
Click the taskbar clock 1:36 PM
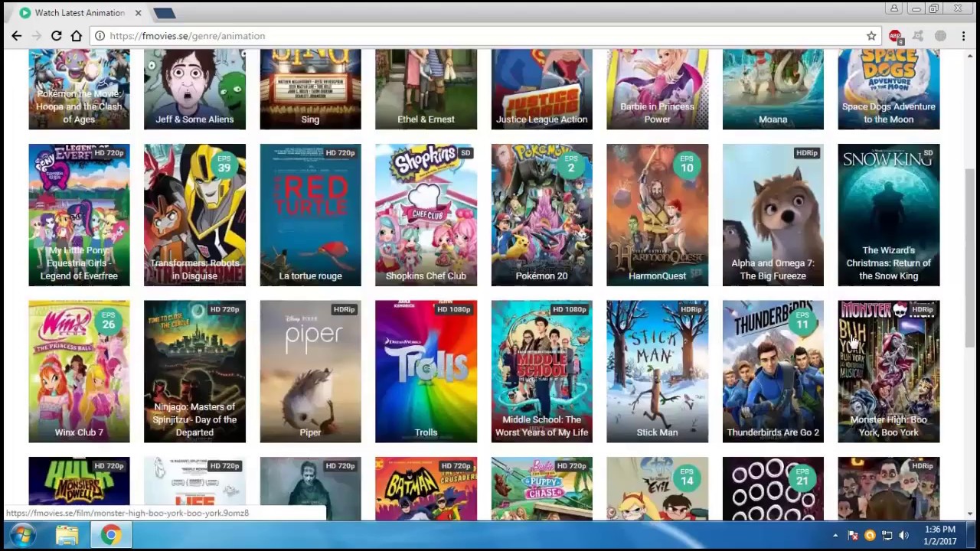(x=939, y=530)
